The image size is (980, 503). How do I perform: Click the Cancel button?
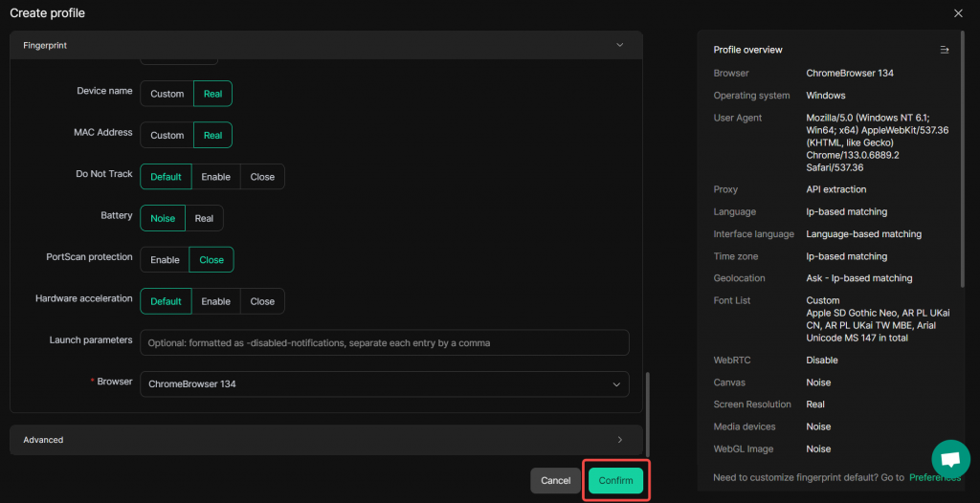click(555, 481)
